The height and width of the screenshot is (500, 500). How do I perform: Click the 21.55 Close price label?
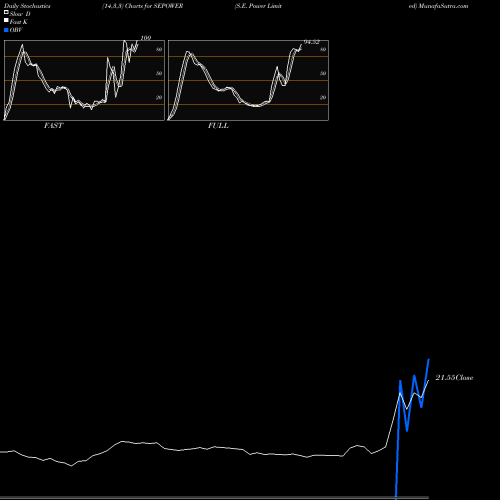454,378
